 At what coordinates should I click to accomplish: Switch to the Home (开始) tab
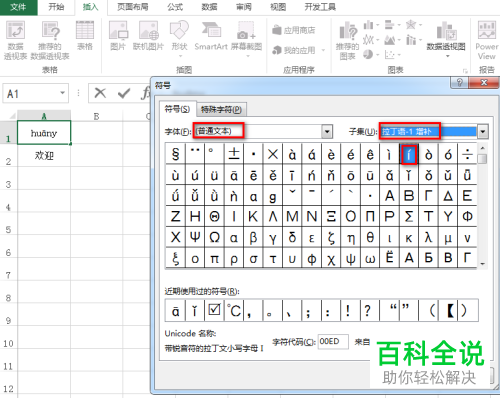point(56,7)
